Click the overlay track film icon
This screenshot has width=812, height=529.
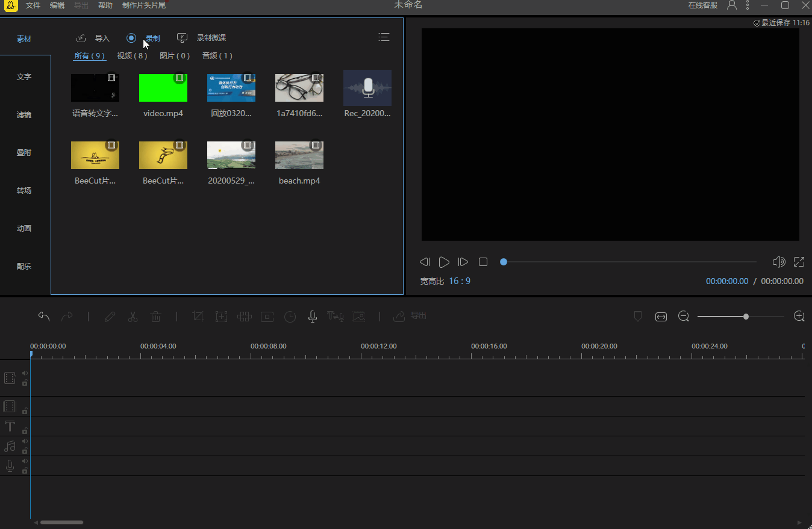point(10,407)
